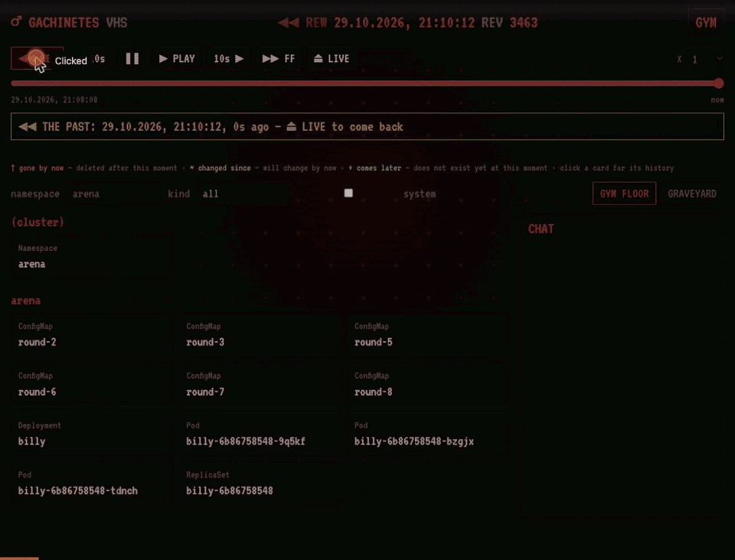Open the namespace selector set to arena
The height and width of the screenshot is (560, 735).
113,194
